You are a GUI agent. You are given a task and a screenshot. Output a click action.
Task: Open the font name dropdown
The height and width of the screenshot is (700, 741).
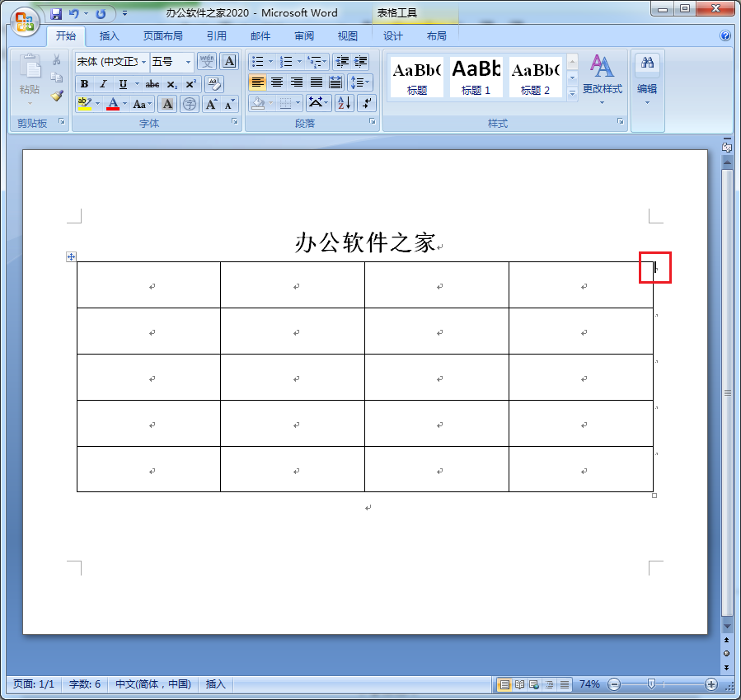[x=143, y=62]
